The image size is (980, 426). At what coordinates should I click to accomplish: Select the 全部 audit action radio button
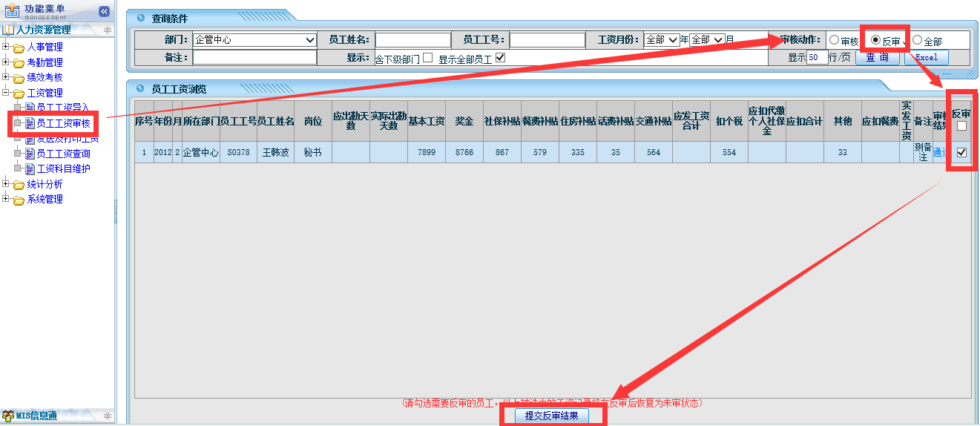pyautogui.click(x=918, y=41)
